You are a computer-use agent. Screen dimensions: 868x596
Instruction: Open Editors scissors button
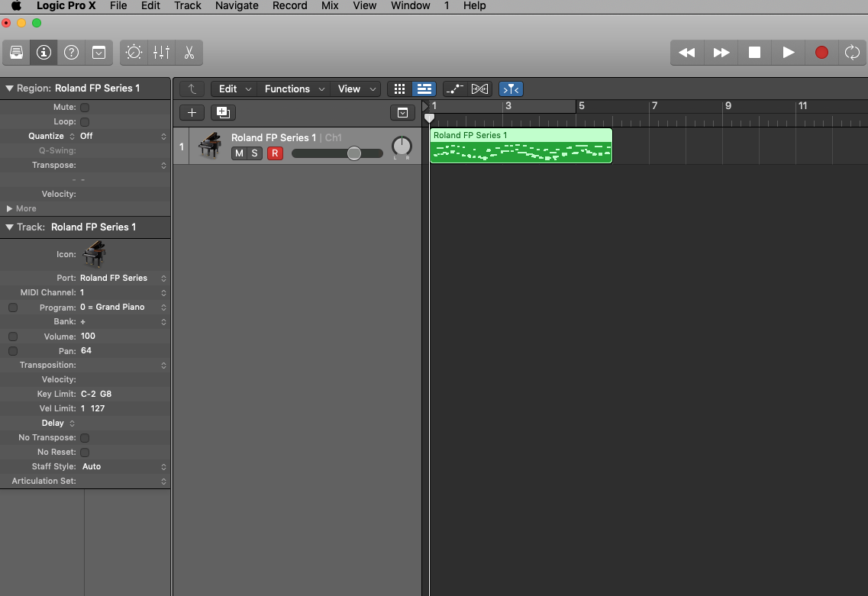click(x=189, y=53)
